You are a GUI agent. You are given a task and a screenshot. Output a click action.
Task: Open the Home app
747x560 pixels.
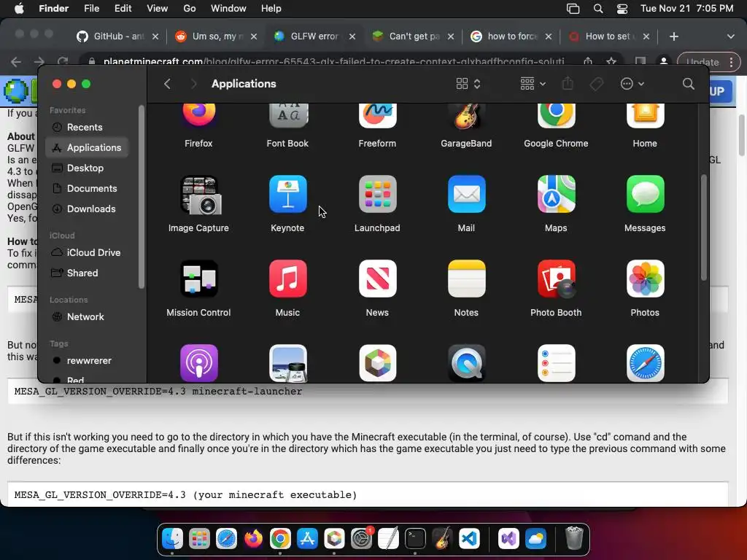point(645,116)
